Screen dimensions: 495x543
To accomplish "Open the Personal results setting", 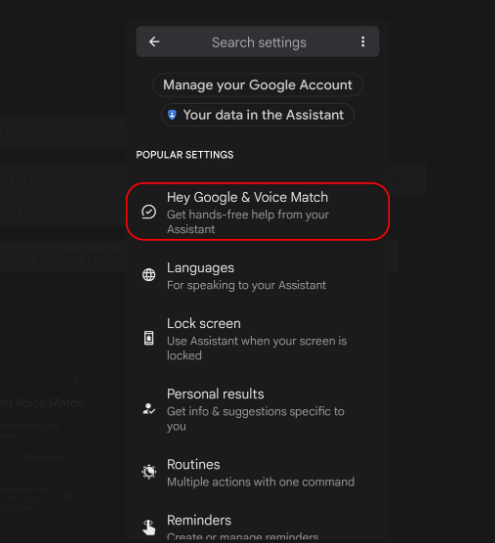I will pyautogui.click(x=258, y=409).
